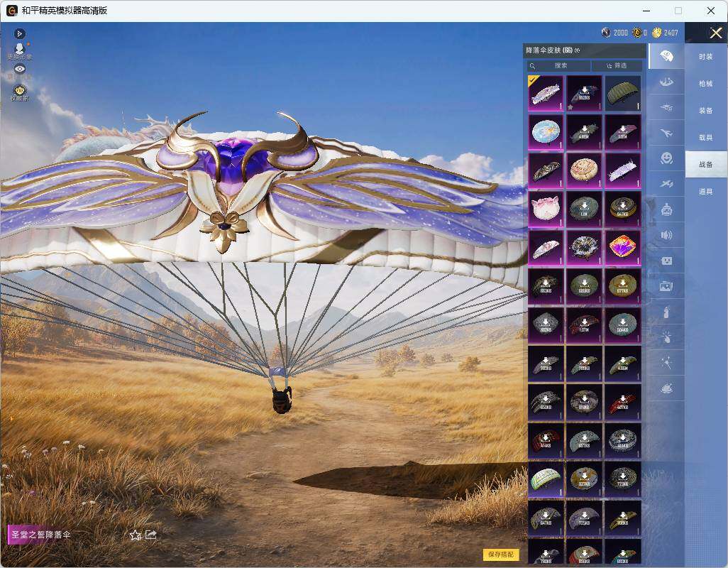Switch to the 时装 tab

706,57
